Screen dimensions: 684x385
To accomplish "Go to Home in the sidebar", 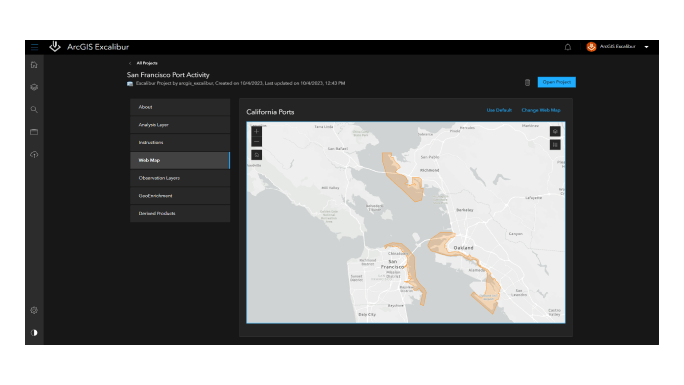I will click(34, 65).
